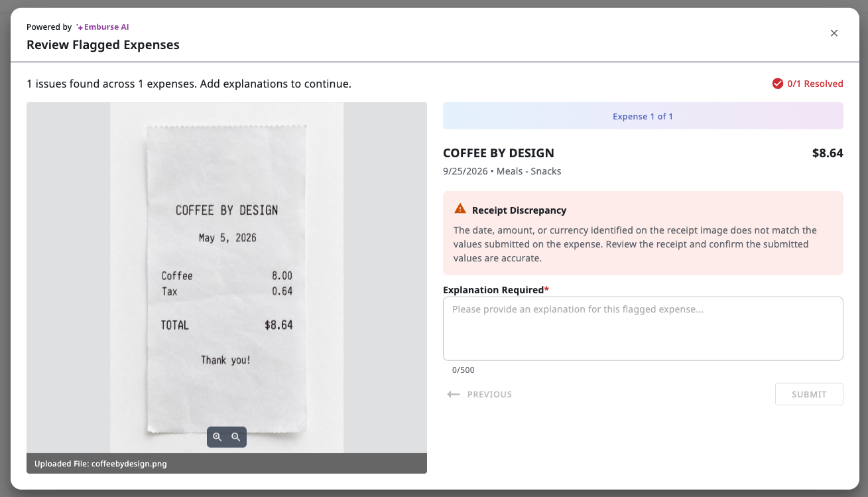Click the 0/500 character counter
The image size is (868, 497).
pos(464,370)
